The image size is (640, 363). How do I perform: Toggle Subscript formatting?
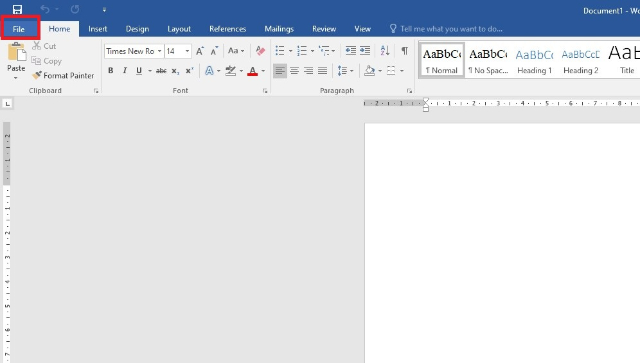tap(176, 71)
